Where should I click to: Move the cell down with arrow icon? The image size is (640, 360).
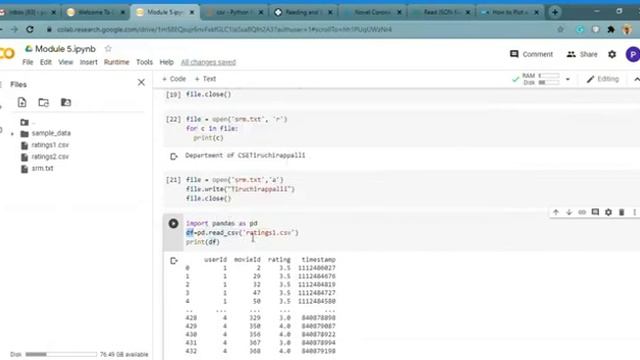tap(569, 212)
